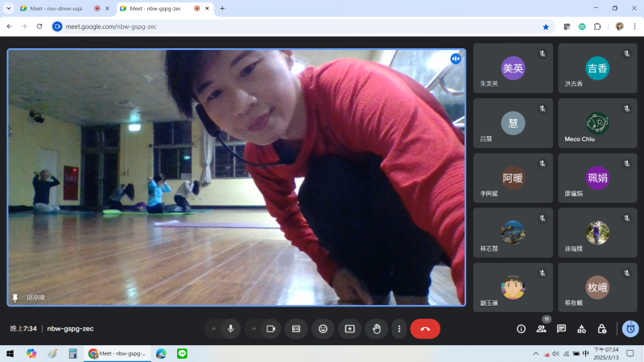Raise your hand in the meeting
Image resolution: width=644 pixels, height=362 pixels.
(375, 328)
